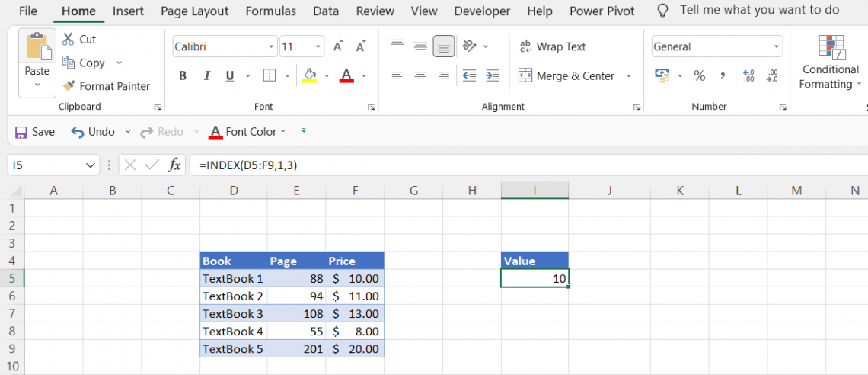
Task: Open the Calibri font name dropdown
Action: (272, 46)
